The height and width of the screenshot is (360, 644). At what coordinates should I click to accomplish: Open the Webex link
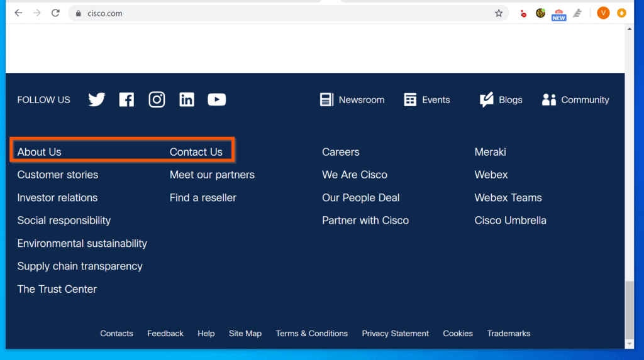coord(491,175)
